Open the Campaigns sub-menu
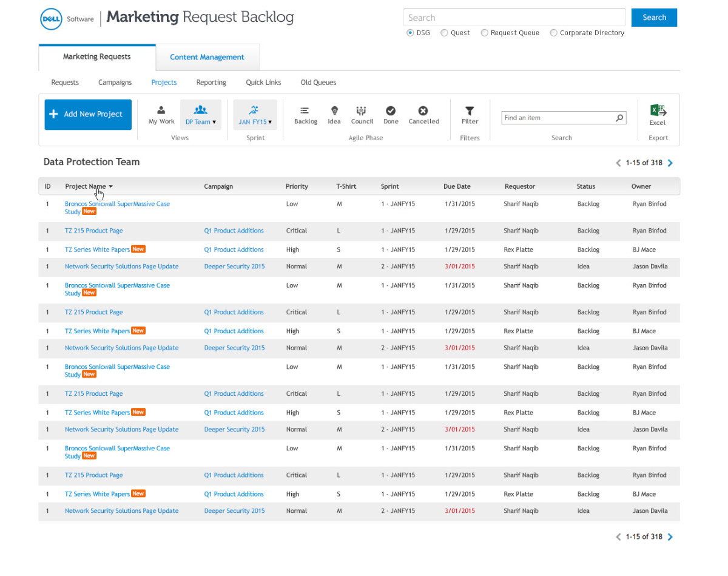This screenshot has width=728, height=576. pyautogui.click(x=115, y=83)
